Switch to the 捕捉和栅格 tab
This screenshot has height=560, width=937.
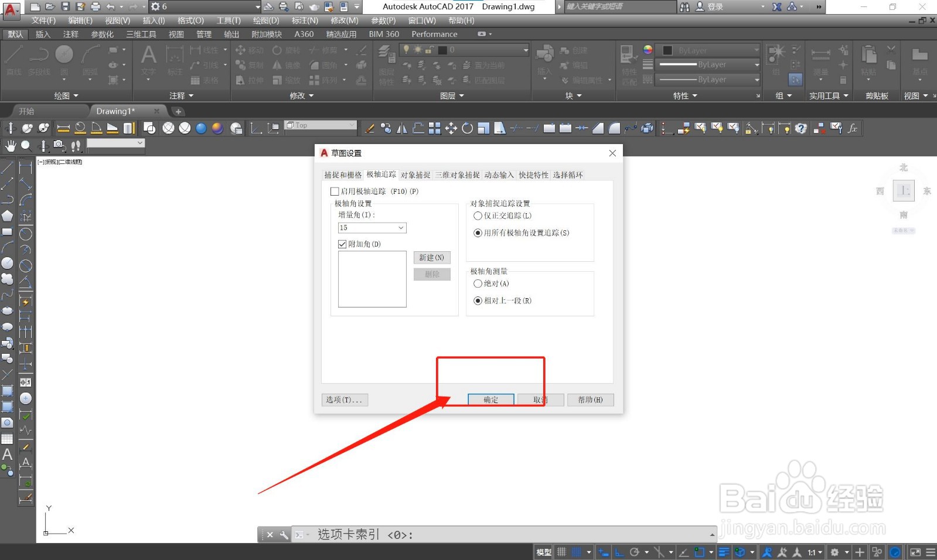(x=343, y=175)
